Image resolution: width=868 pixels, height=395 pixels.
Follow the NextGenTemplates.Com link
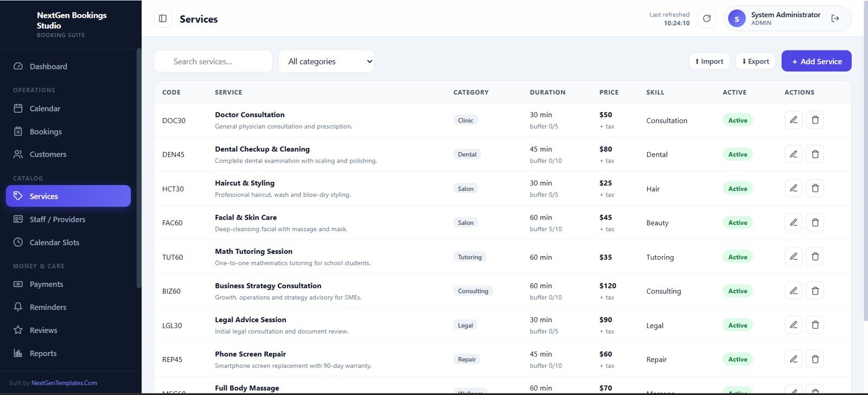coord(64,383)
